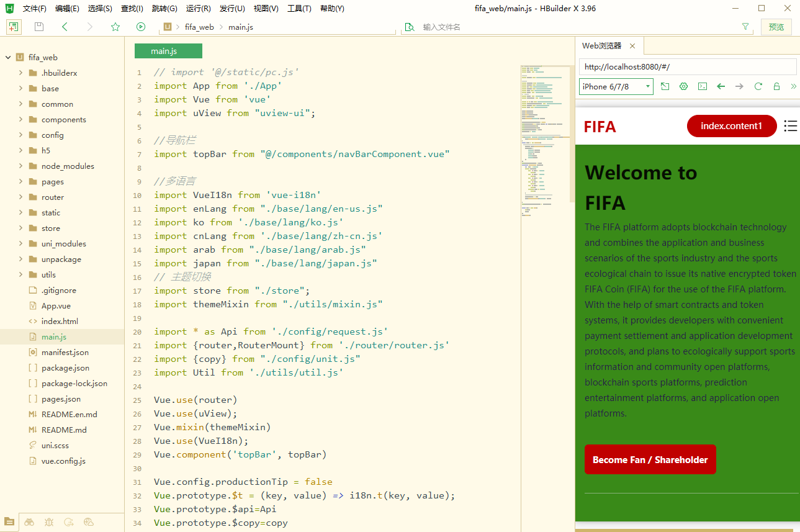This screenshot has width=800, height=532.
Task: Click the sync arrows icon at bottom
Action: [69, 522]
